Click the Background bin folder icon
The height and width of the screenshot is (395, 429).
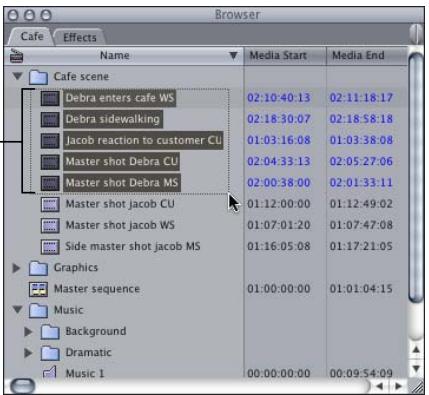50,331
